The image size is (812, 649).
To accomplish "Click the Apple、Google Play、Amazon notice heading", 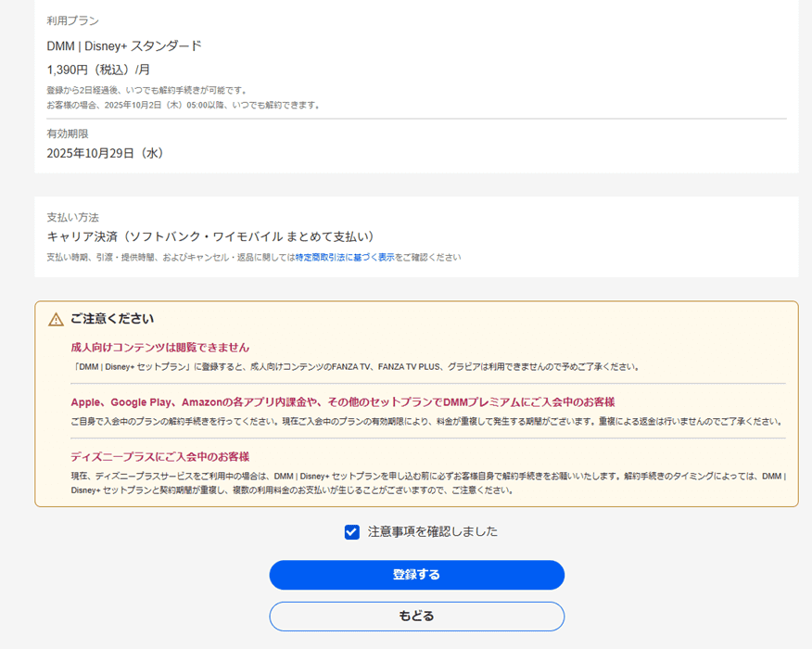I will click(343, 402).
